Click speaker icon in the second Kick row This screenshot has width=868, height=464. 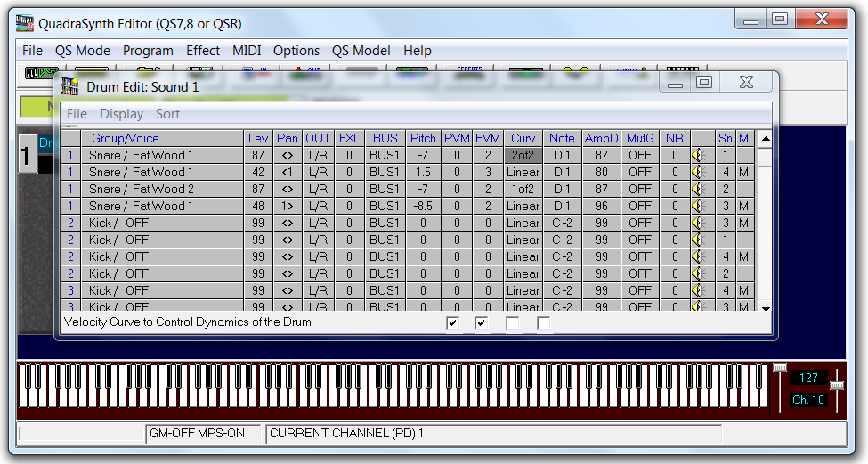699,240
